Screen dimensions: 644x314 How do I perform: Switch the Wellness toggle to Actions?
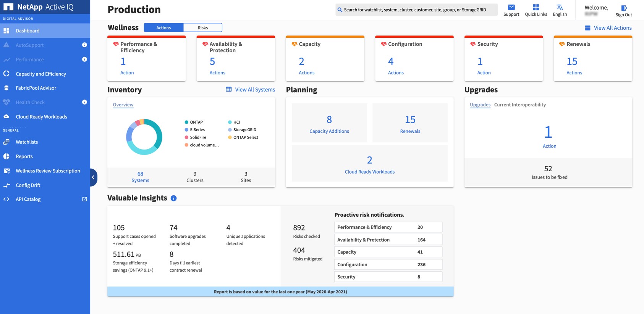pyautogui.click(x=163, y=27)
